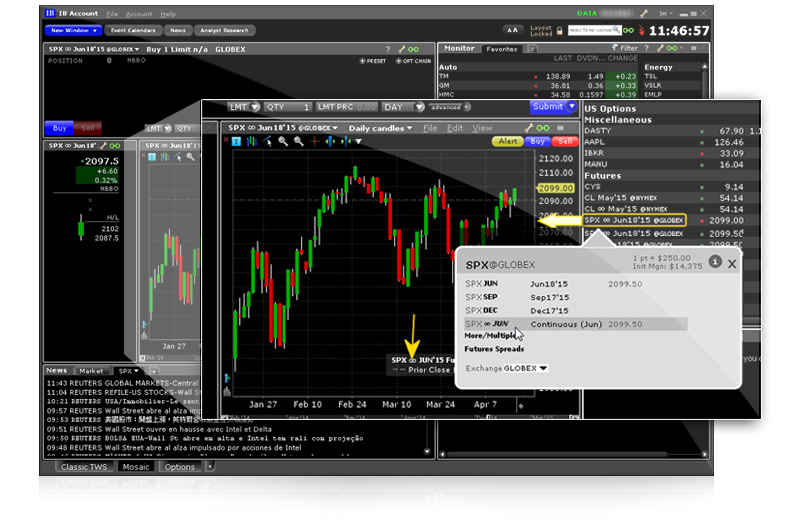The width and height of the screenshot is (800, 520).
Task: Click the QTY quantity field
Action: tap(288, 107)
